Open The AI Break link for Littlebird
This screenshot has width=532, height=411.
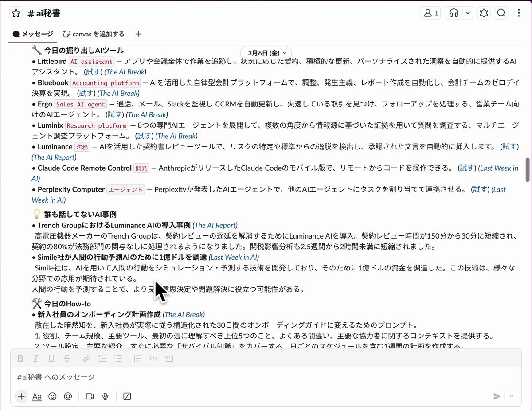pyautogui.click(x=126, y=72)
